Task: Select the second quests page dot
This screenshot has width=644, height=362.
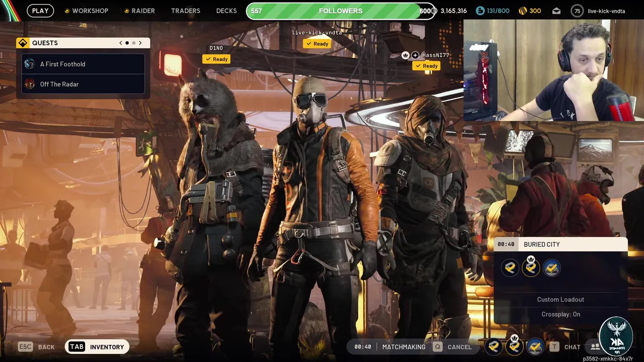Action: 133,43
